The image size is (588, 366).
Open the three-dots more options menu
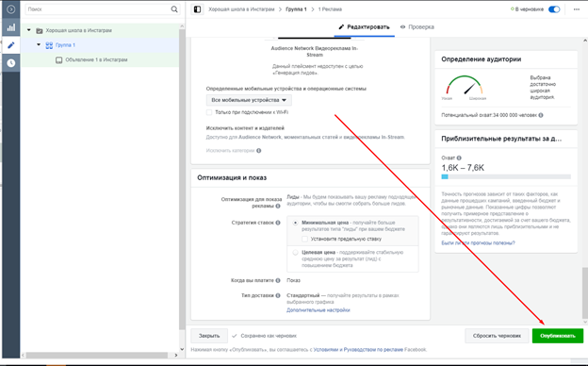click(x=577, y=9)
